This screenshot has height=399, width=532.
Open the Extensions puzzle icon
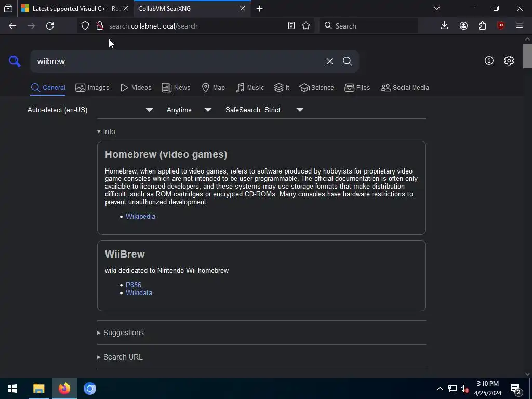482,26
